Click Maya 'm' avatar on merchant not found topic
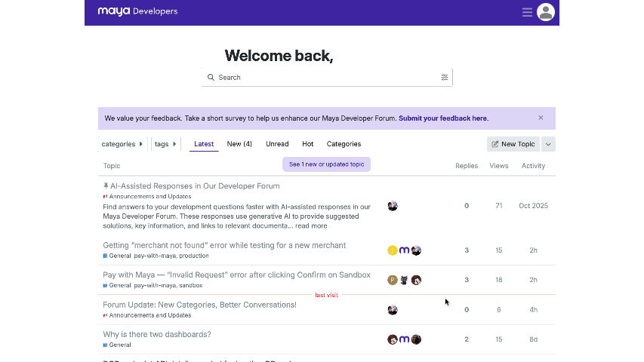Viewport: 644px width, 362px height. [404, 250]
